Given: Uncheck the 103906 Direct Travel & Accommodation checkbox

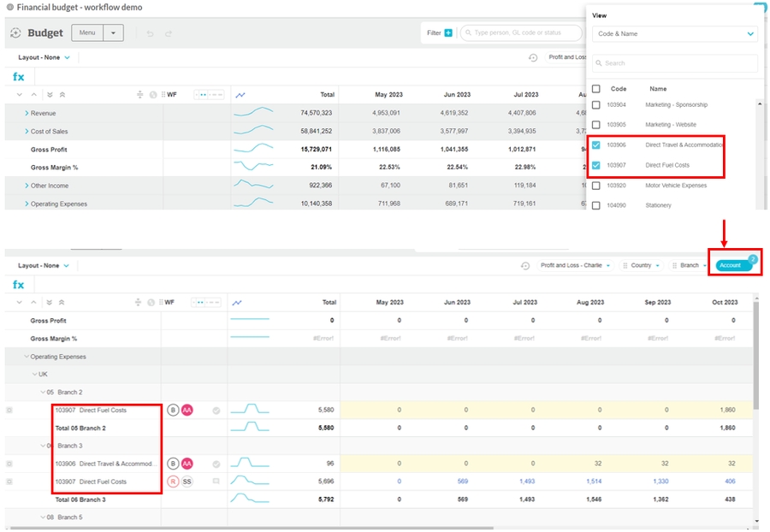Looking at the screenshot, I should pyautogui.click(x=596, y=145).
